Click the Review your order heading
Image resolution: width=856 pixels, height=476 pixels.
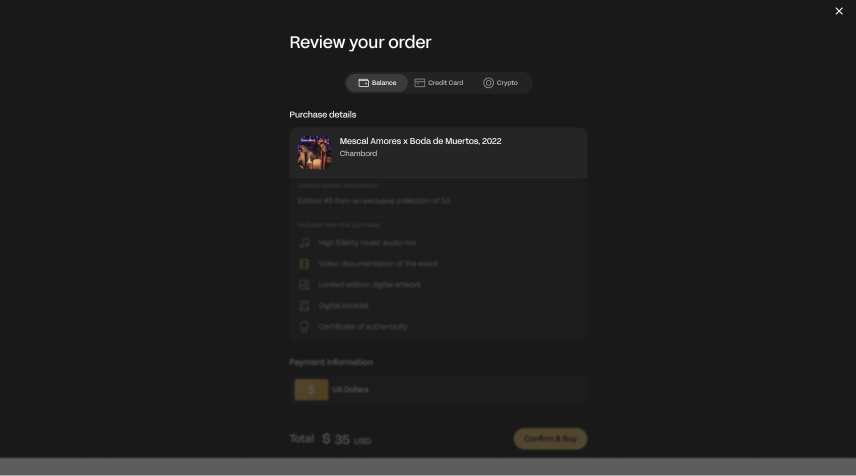coord(360,42)
